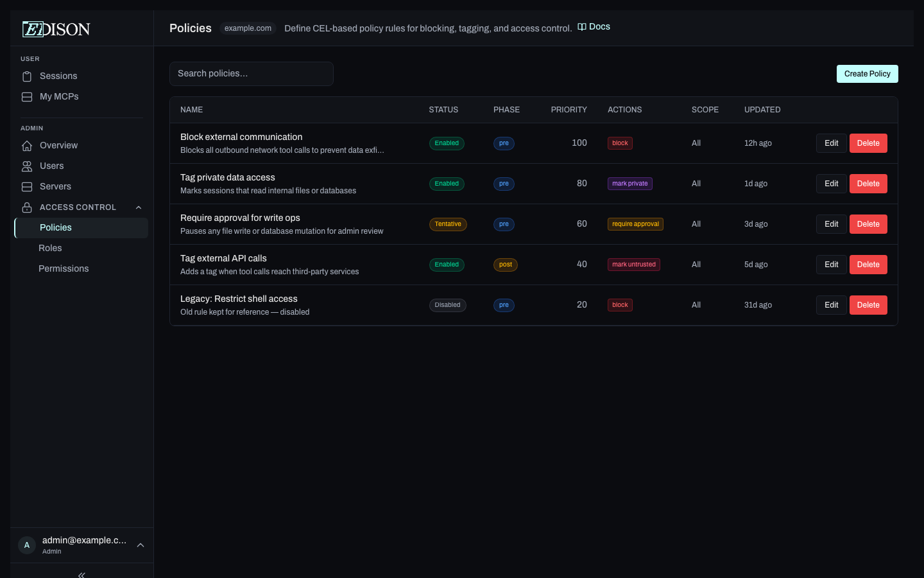
Task: Click the Servers icon under Admin
Action: (x=26, y=186)
